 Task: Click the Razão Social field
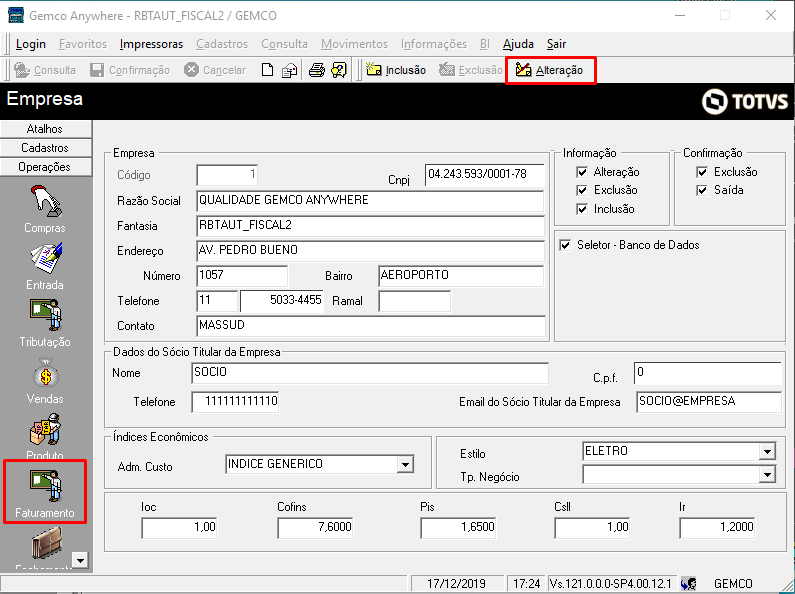click(370, 201)
